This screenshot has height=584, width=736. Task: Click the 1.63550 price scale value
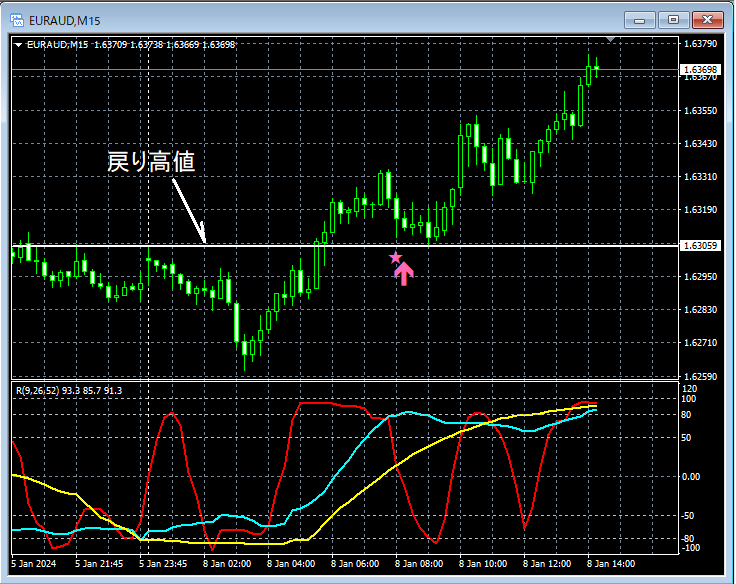700,111
